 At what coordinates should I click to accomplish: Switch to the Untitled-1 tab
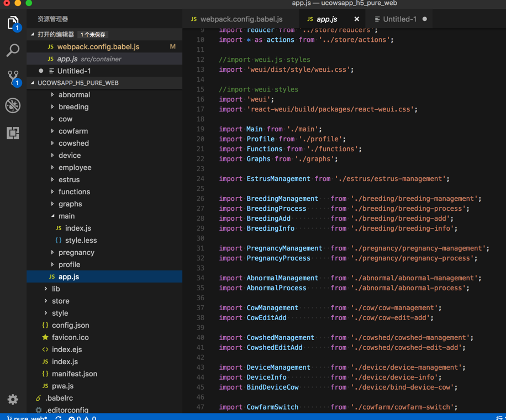(x=399, y=19)
